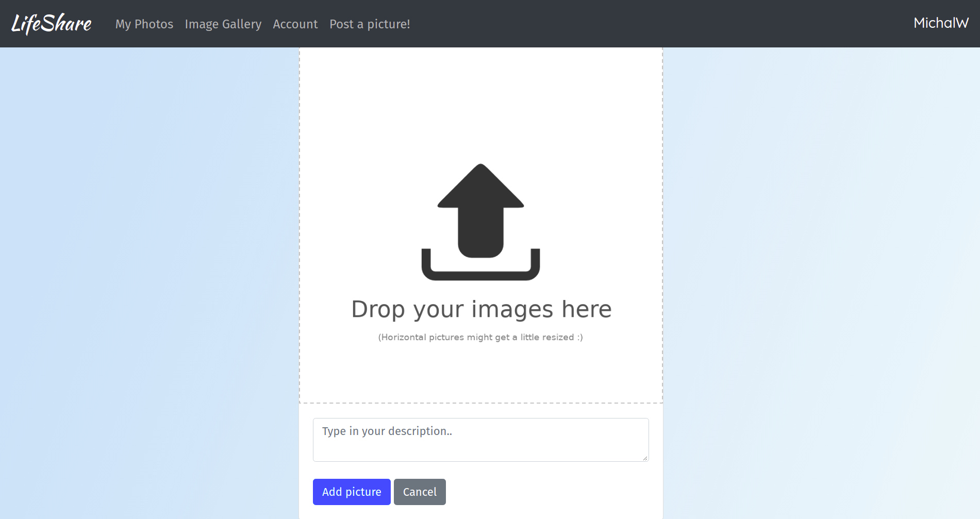Click the 'Drop your images here' heading
The height and width of the screenshot is (519, 980).
click(481, 309)
